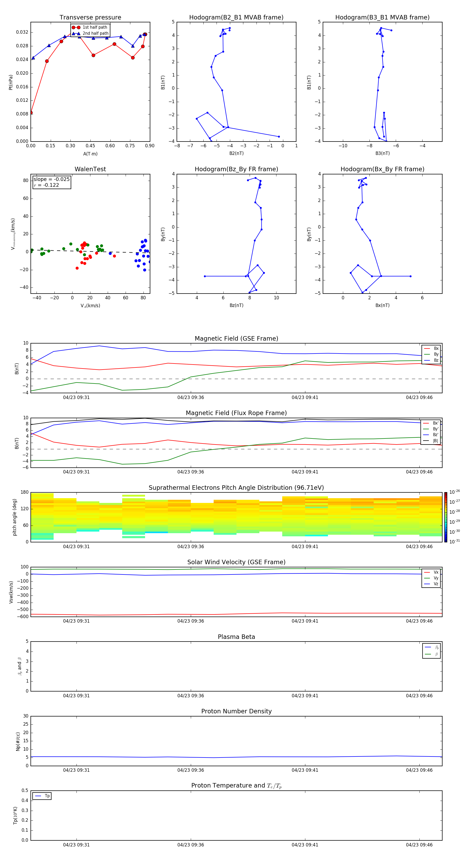Viewport: 473px width, 868px height.
Task: Click the 'r = -0.122' annotation
Action: pos(47,185)
